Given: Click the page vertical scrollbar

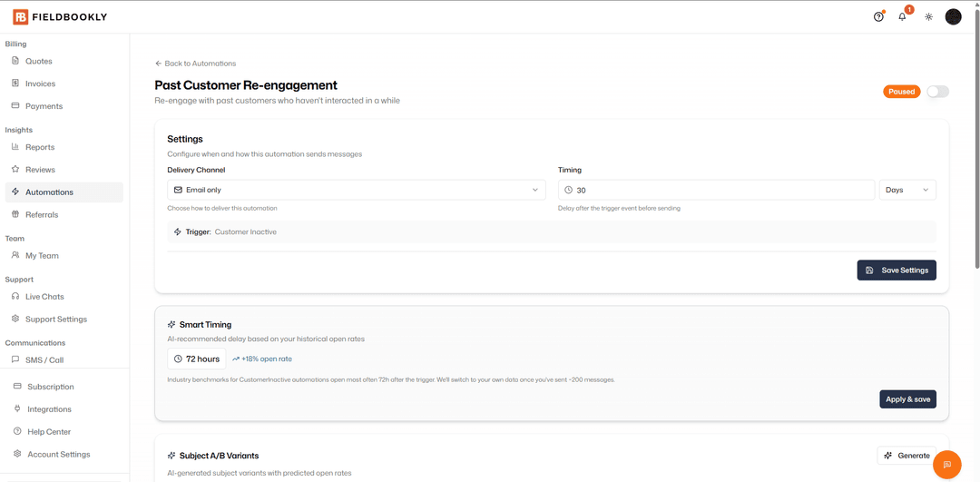Looking at the screenshot, I should (976, 138).
